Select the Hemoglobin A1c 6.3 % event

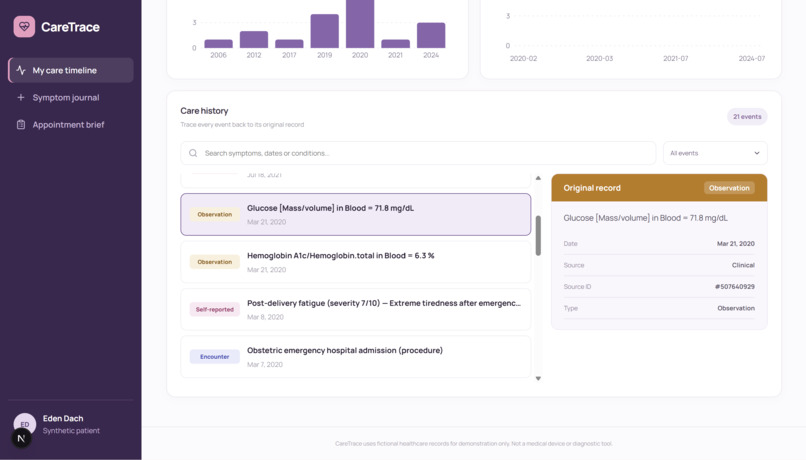pyautogui.click(x=356, y=262)
